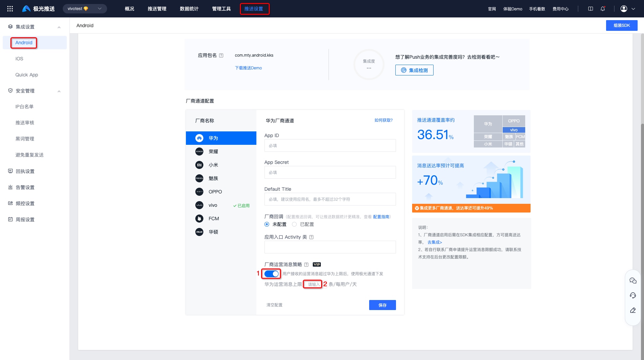Select Quick App in sidebar

coord(27,75)
